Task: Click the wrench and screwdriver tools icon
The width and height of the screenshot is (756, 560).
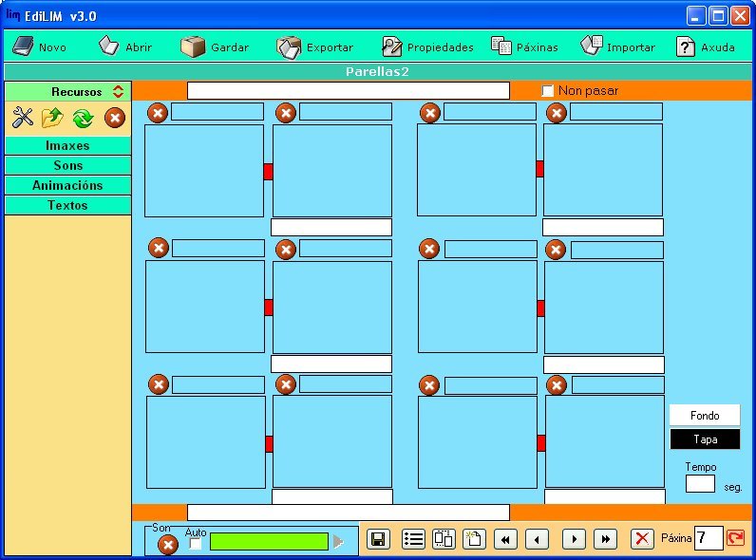Action: click(23, 118)
